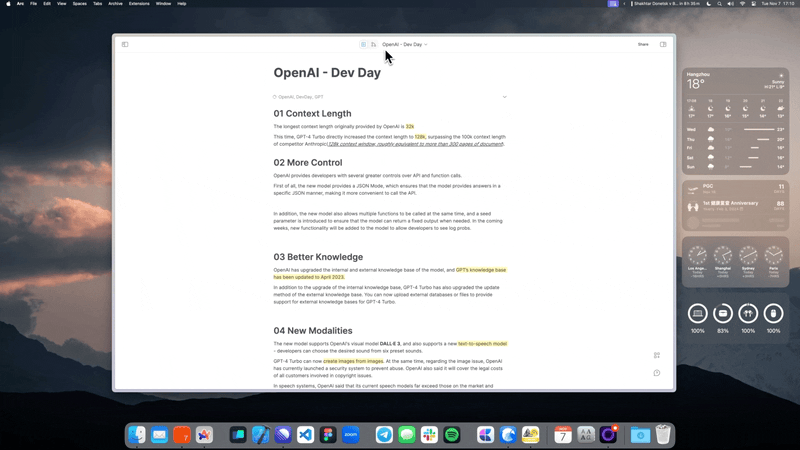Click highlighted create images from images
The image size is (800, 450).
click(353, 361)
